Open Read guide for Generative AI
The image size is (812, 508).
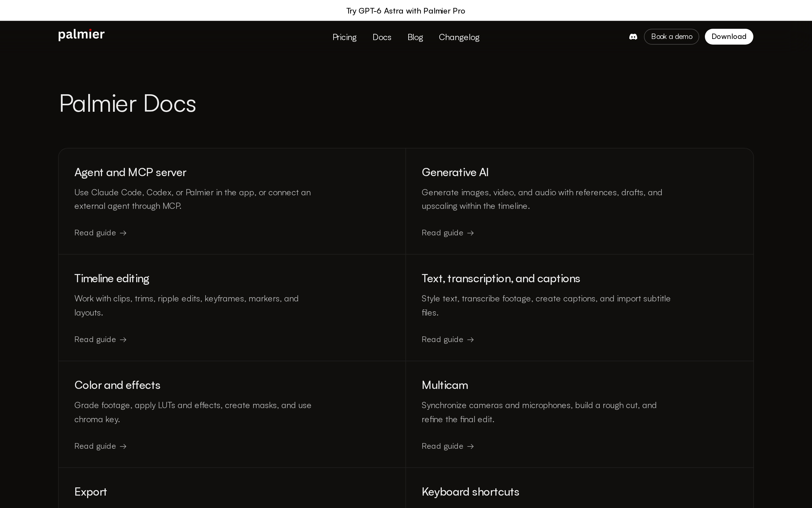448,233
